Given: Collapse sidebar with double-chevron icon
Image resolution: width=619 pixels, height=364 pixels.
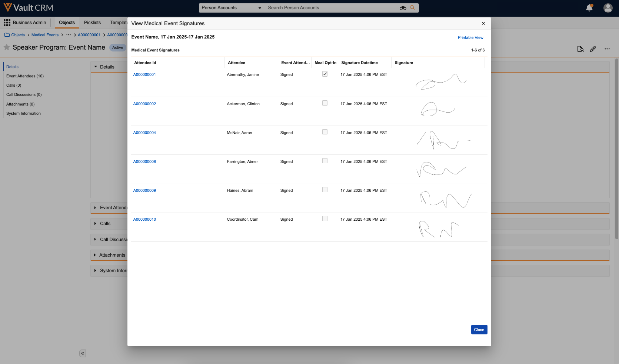Looking at the screenshot, I should point(83,353).
